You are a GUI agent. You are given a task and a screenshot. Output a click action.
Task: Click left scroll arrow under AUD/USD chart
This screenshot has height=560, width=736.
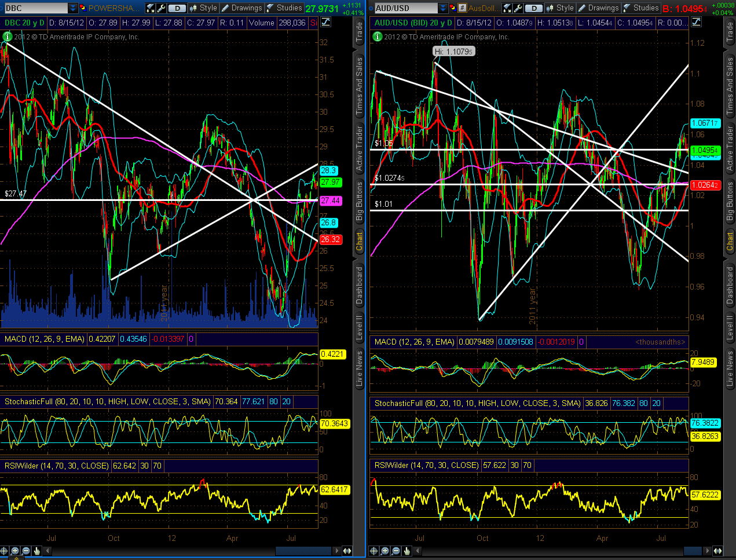click(x=418, y=551)
